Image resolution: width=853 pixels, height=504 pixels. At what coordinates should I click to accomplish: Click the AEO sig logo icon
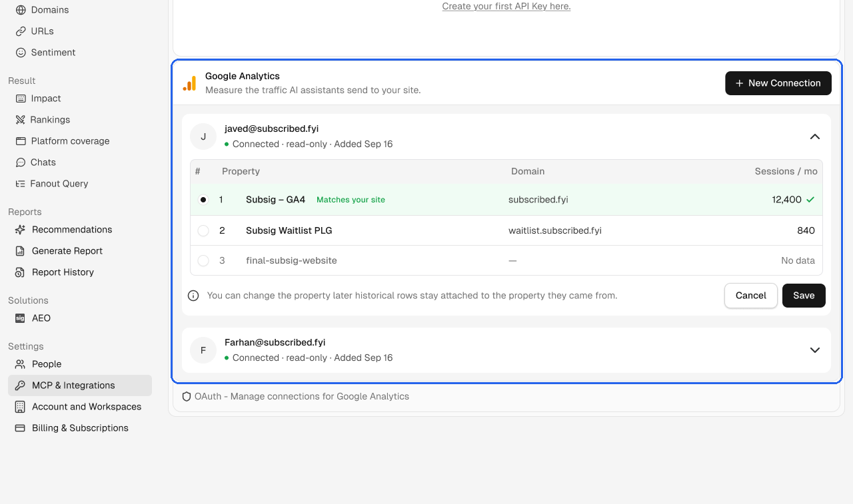(x=21, y=318)
